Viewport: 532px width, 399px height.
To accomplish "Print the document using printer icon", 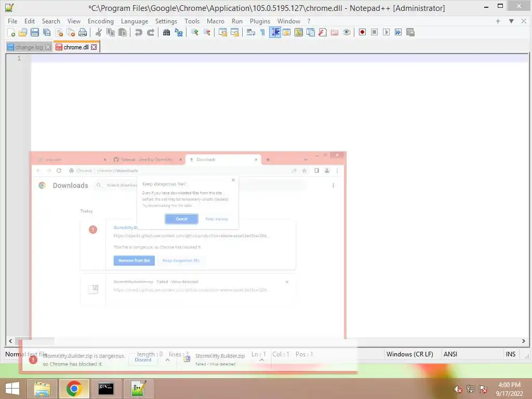I will click(x=83, y=32).
